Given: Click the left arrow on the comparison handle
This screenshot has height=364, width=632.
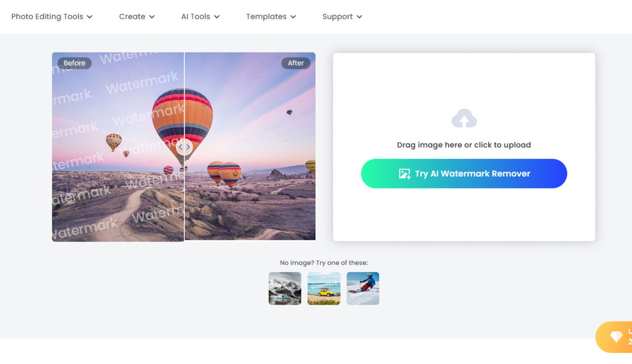Looking at the screenshot, I should pos(181,147).
